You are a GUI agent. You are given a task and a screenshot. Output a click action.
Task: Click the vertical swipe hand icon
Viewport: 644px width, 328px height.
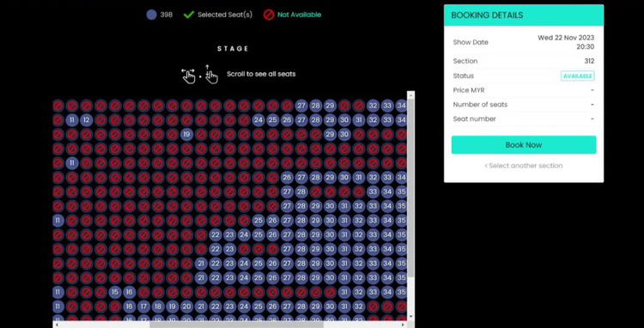point(211,75)
